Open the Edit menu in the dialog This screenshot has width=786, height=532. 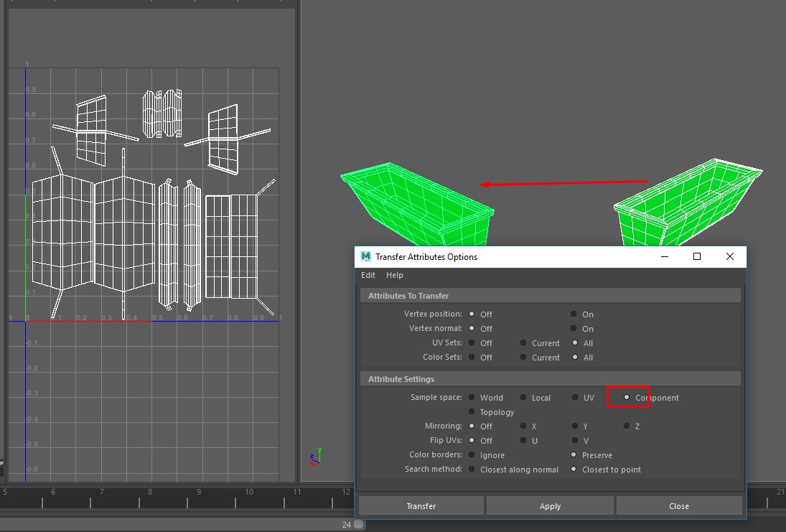coord(368,275)
